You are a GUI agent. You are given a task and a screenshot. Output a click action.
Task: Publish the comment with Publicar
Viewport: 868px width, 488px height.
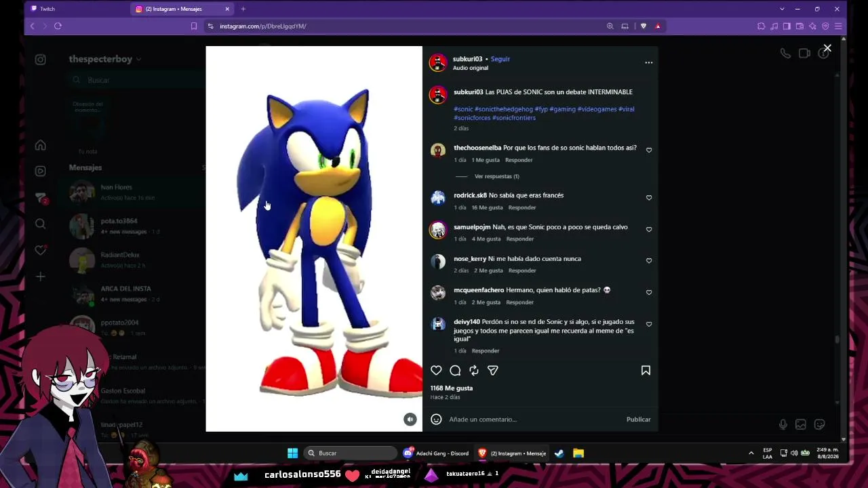coord(638,420)
